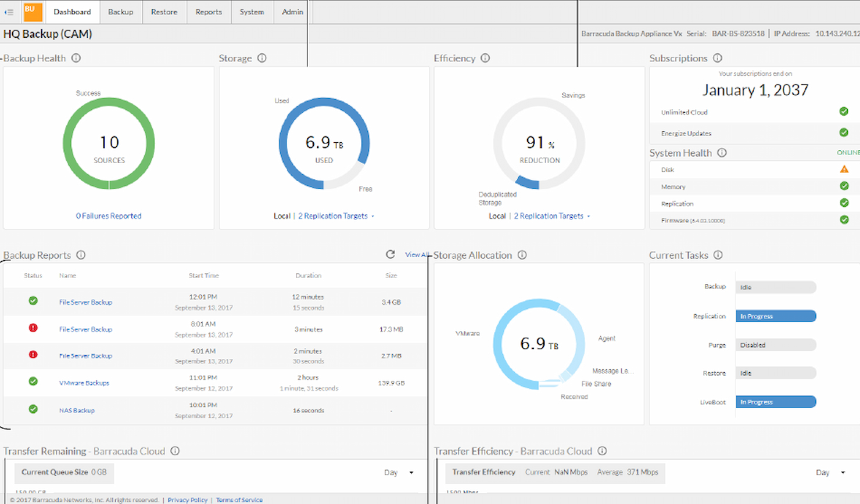Click the Restore Idle status bar

(x=776, y=373)
